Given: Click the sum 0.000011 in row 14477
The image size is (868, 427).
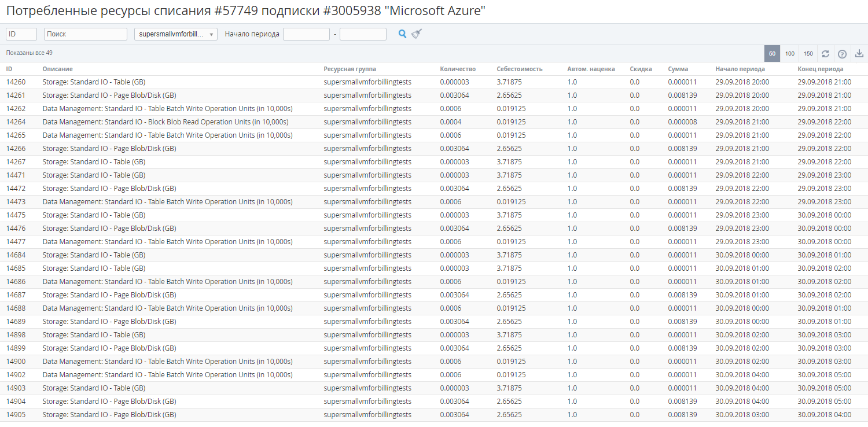Looking at the screenshot, I should pos(682,242).
